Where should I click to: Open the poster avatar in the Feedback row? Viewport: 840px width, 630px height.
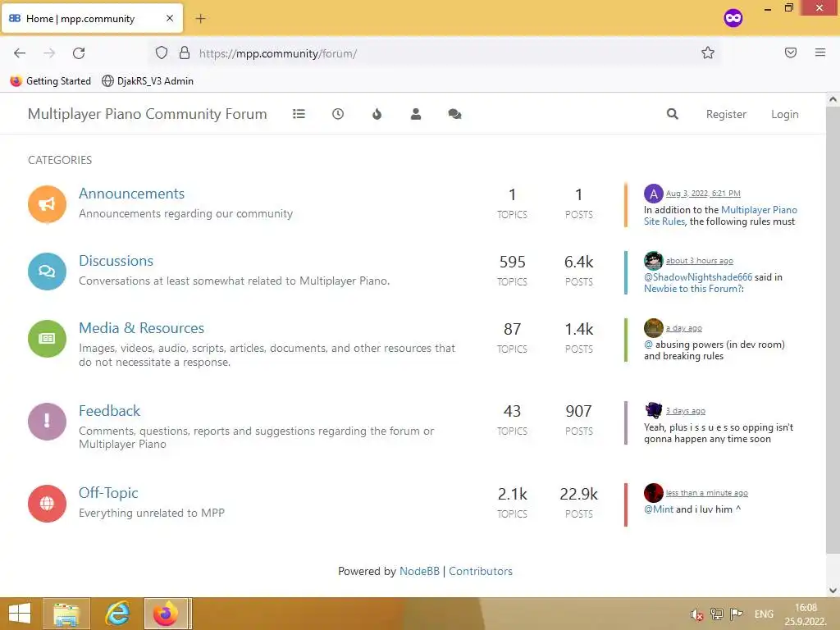tap(654, 410)
